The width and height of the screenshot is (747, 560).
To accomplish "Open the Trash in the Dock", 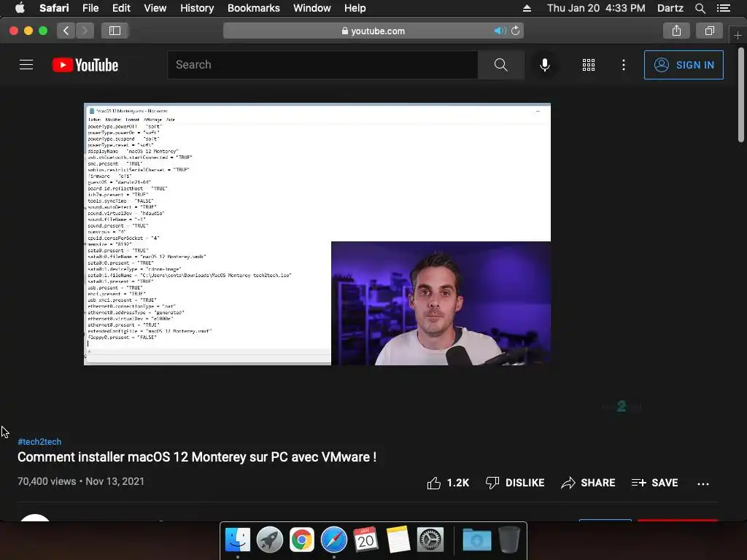I will (x=508, y=540).
